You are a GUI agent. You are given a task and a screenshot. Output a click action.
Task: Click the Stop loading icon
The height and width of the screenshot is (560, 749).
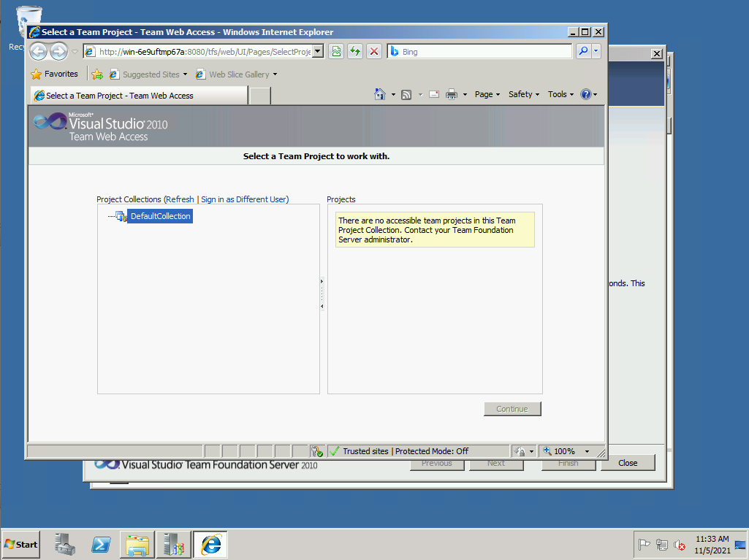coord(374,51)
